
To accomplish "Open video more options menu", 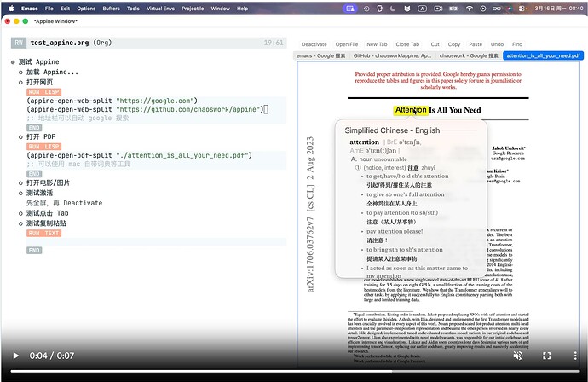I will 575,356.
